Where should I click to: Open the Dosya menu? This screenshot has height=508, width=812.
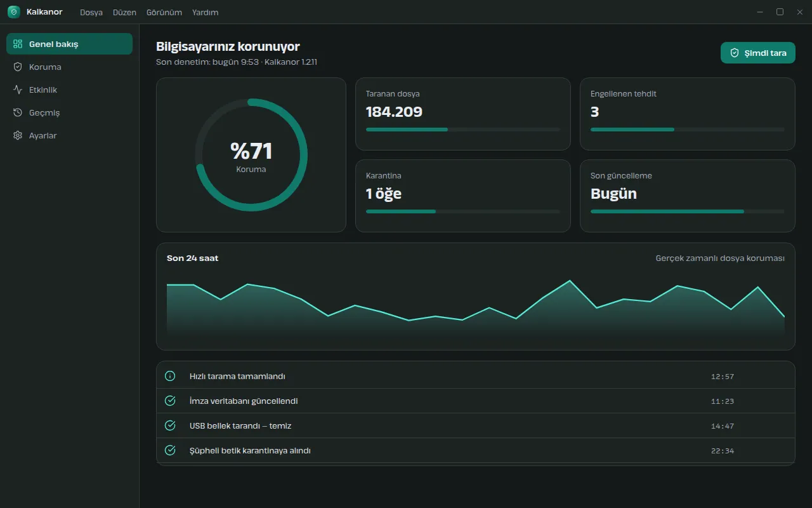pos(91,12)
